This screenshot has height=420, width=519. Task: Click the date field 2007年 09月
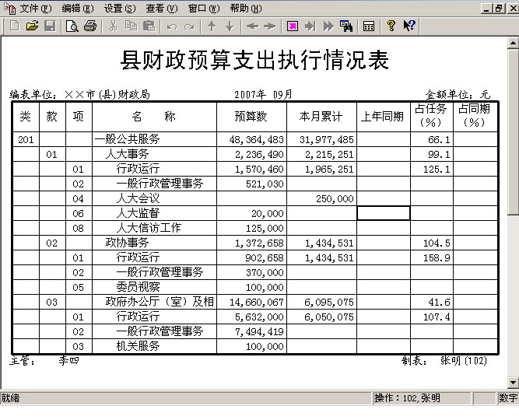click(x=263, y=95)
